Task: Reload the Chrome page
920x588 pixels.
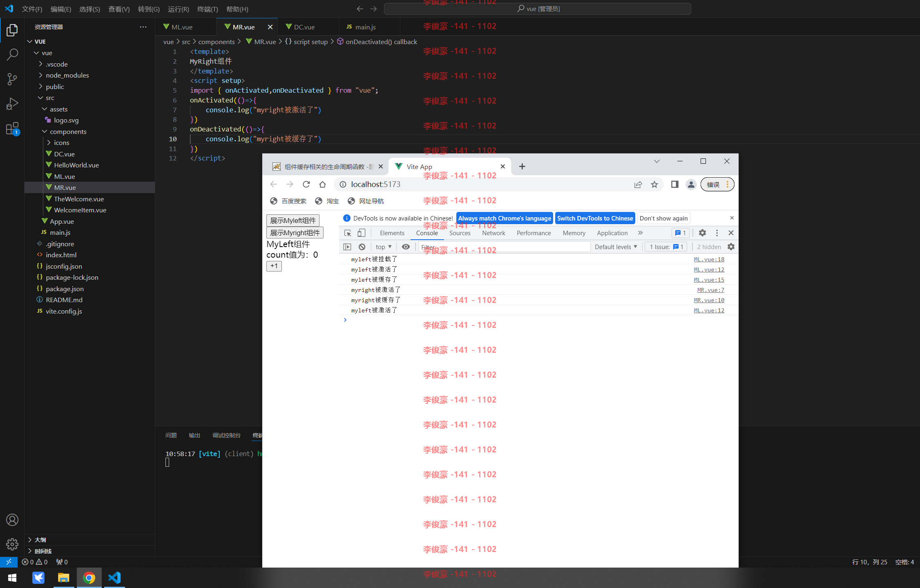Action: pos(306,185)
